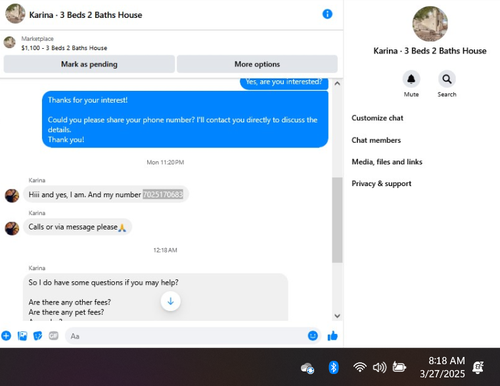Click the 'Are there any pet fees?' line

66,312
